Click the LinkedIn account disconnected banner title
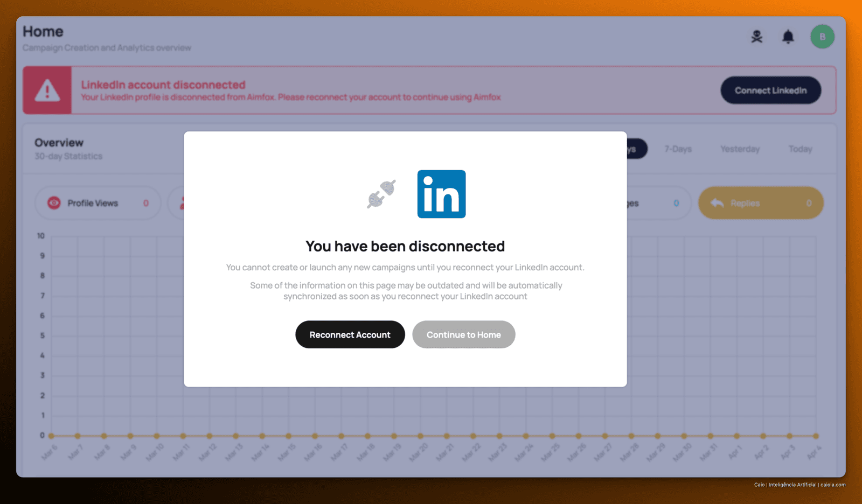The height and width of the screenshot is (504, 862). tap(163, 85)
